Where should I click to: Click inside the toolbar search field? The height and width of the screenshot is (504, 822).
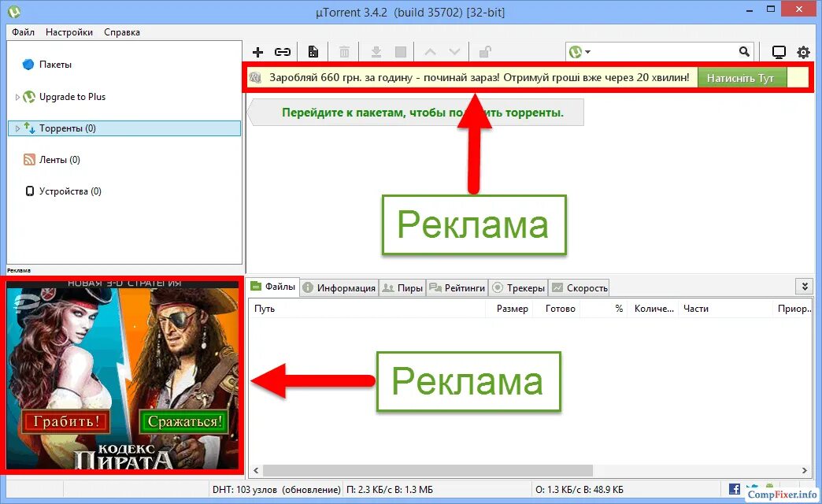pos(665,52)
